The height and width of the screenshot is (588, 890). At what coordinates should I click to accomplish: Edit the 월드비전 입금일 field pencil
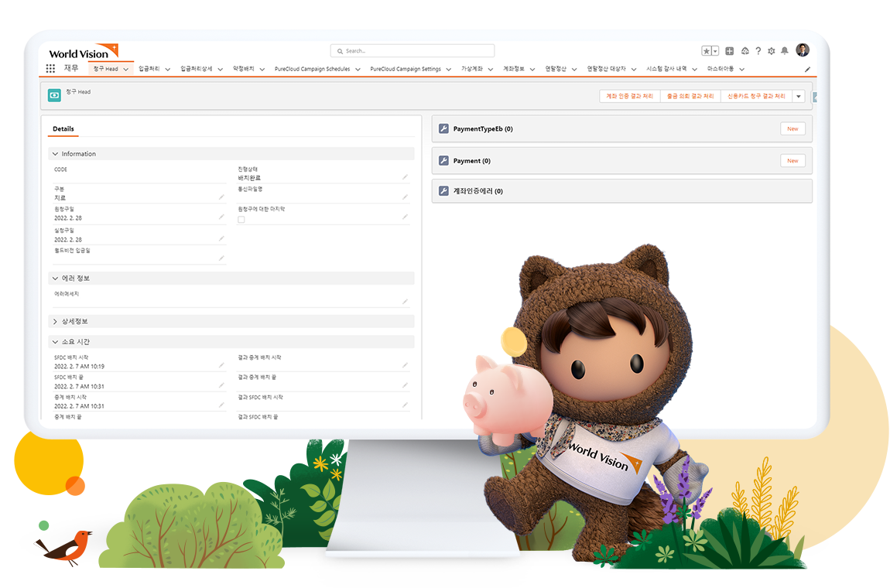(221, 258)
